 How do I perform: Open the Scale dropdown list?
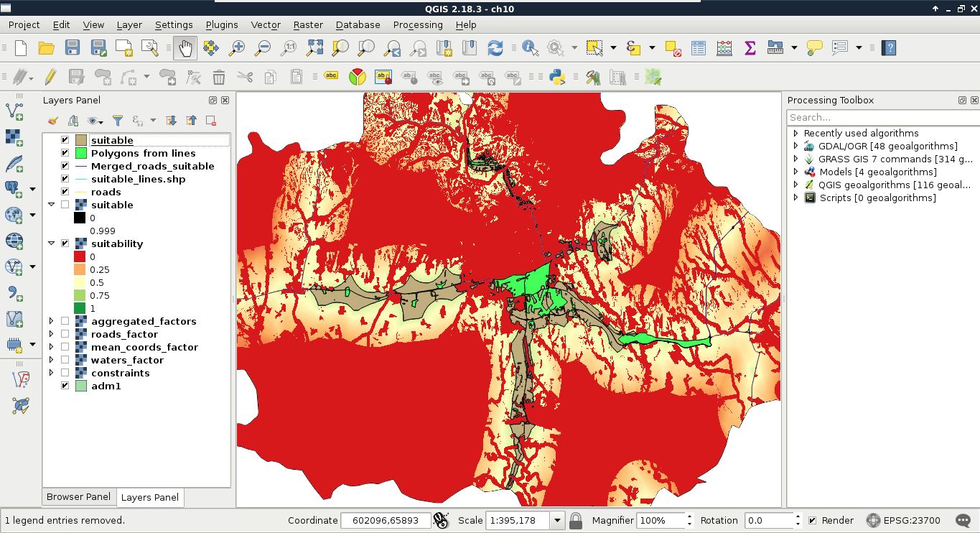pos(557,520)
